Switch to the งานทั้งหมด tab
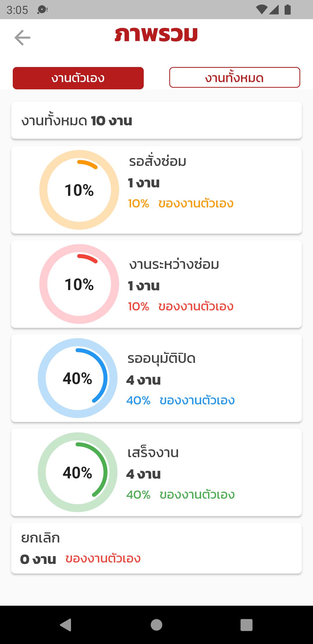This screenshot has width=313, height=644. (x=235, y=77)
